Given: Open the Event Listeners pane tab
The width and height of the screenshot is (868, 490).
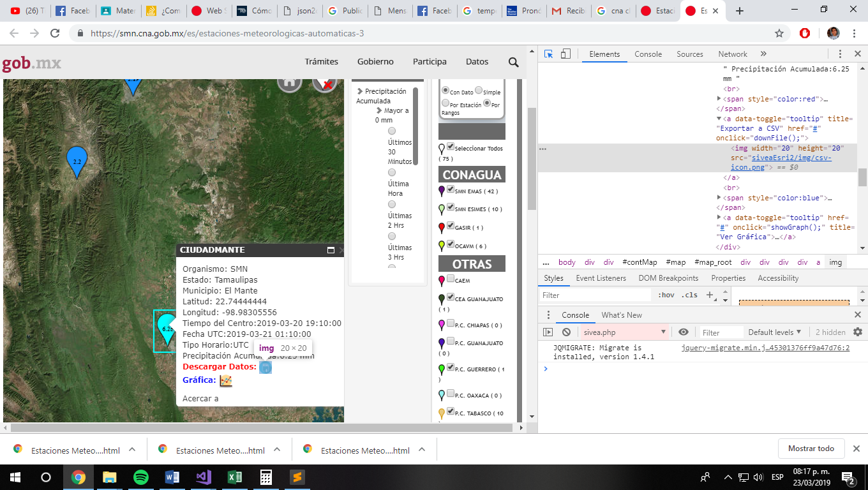Looking at the screenshot, I should click(x=601, y=278).
